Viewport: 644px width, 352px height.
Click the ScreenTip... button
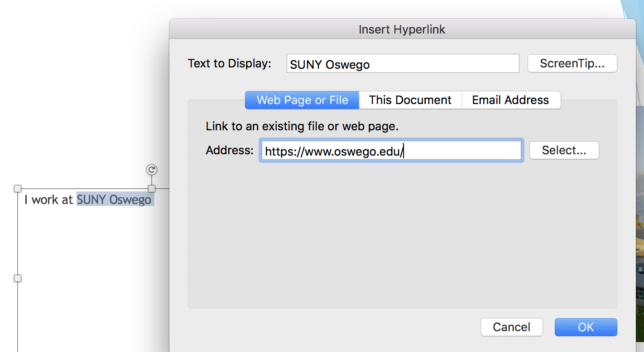click(572, 63)
